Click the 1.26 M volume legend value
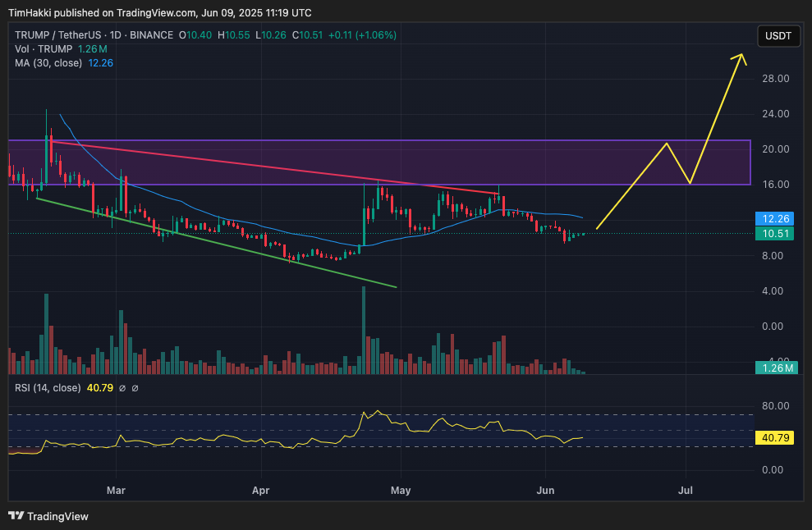 click(x=93, y=49)
